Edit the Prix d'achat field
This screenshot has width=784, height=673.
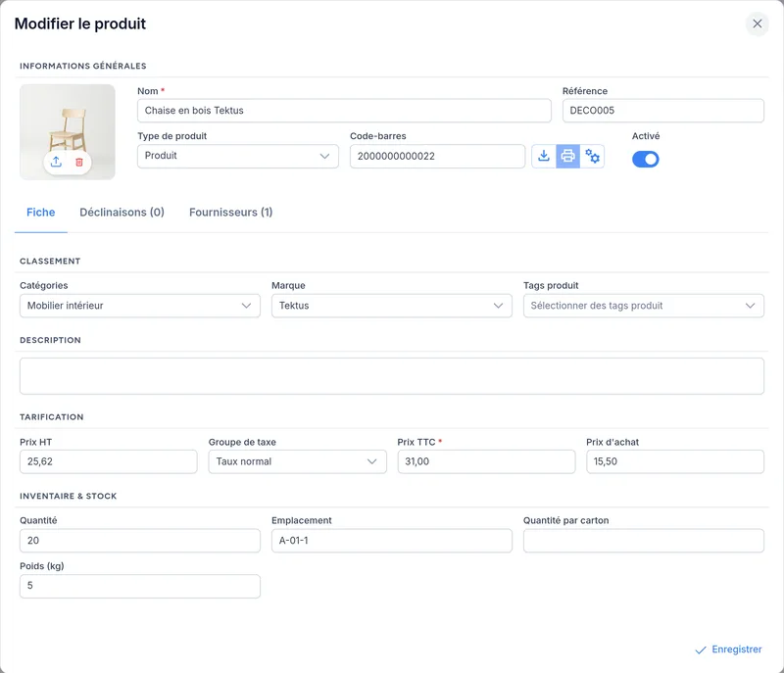coord(675,461)
